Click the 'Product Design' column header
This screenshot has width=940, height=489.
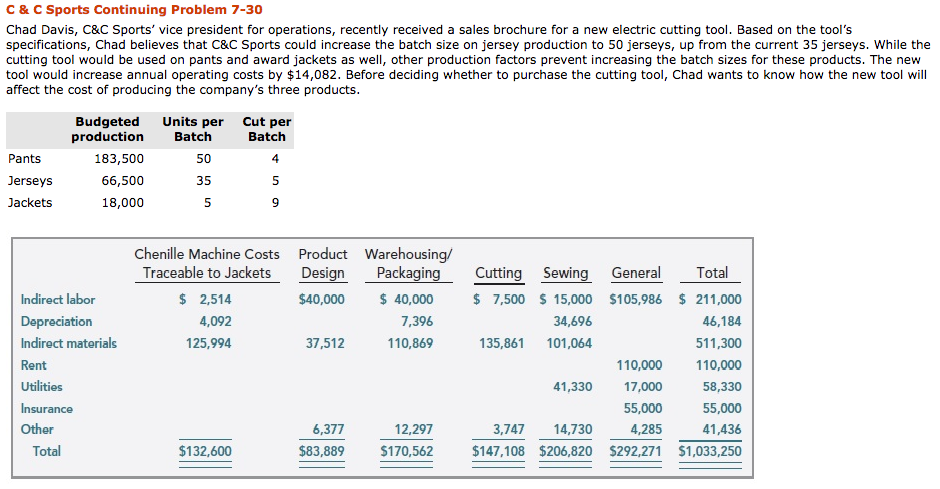pyautogui.click(x=323, y=264)
